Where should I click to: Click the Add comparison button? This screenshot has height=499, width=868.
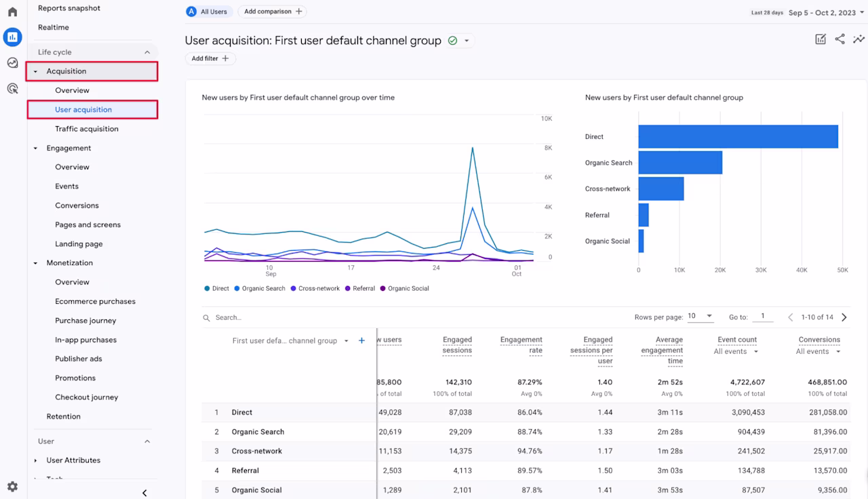point(272,12)
